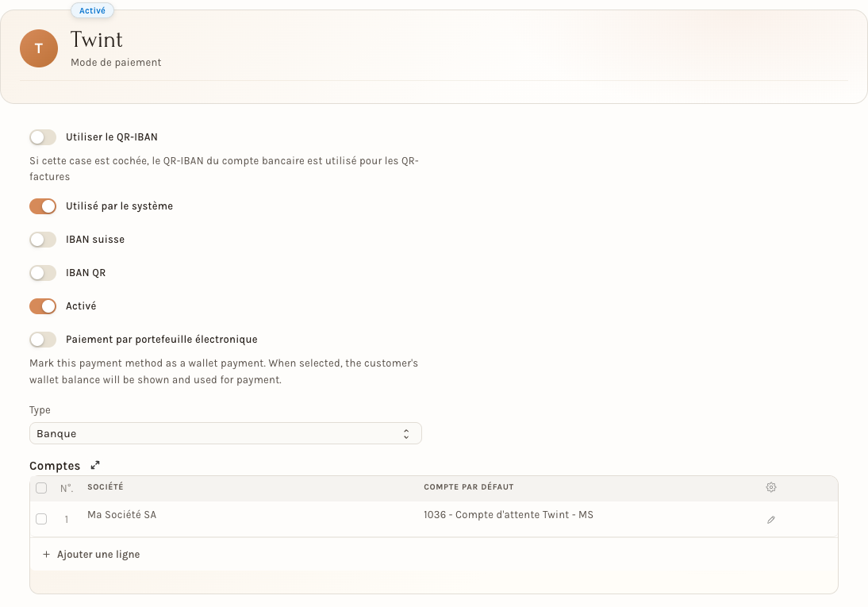Turn on the IBAN QR switch
Viewport: 868px width, 607px height.
click(x=43, y=272)
